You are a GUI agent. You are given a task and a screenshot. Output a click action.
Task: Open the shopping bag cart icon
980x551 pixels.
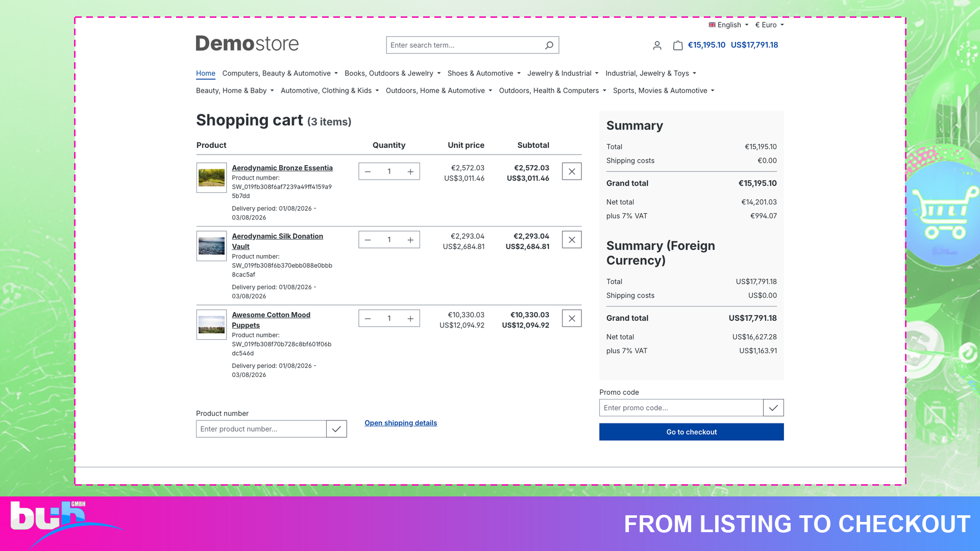tap(678, 45)
